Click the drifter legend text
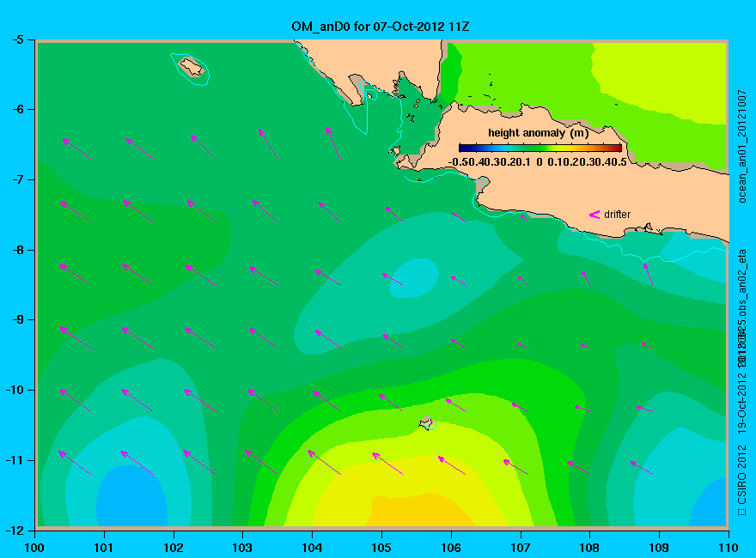 coord(617,215)
